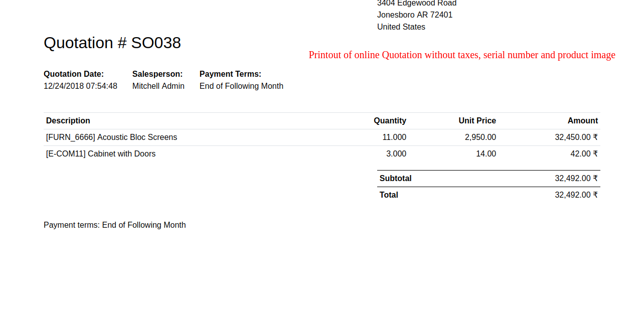
Task: Click the Salesperson label
Action: point(157,74)
